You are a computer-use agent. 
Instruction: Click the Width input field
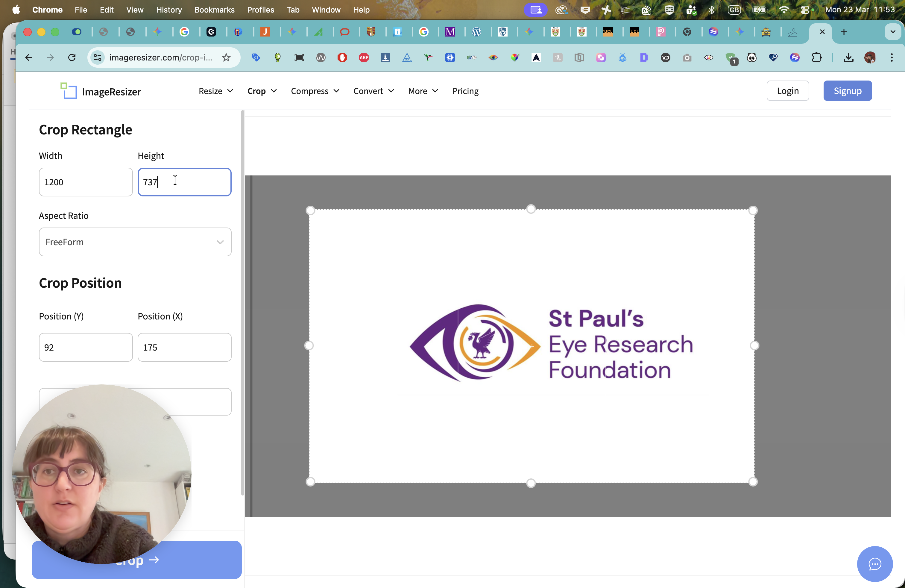(x=86, y=182)
